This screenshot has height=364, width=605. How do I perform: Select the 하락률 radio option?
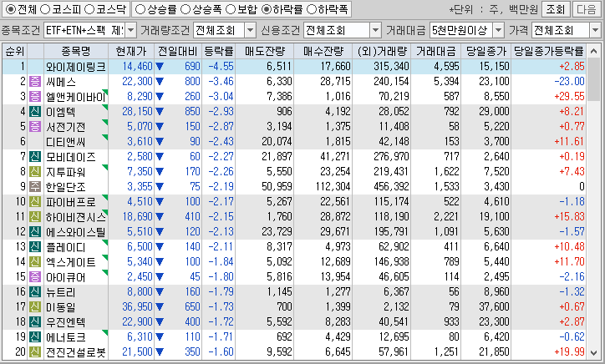tap(267, 9)
